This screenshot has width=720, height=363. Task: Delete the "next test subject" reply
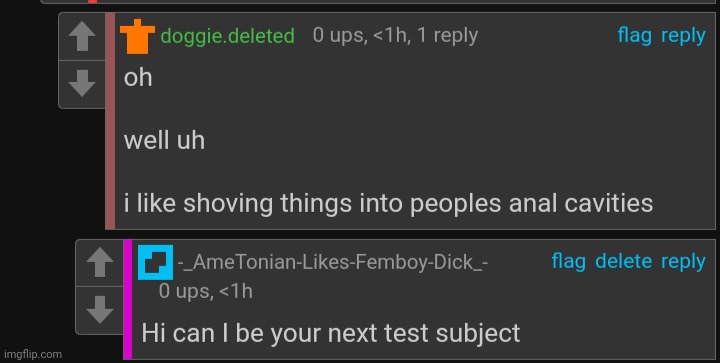tap(623, 261)
